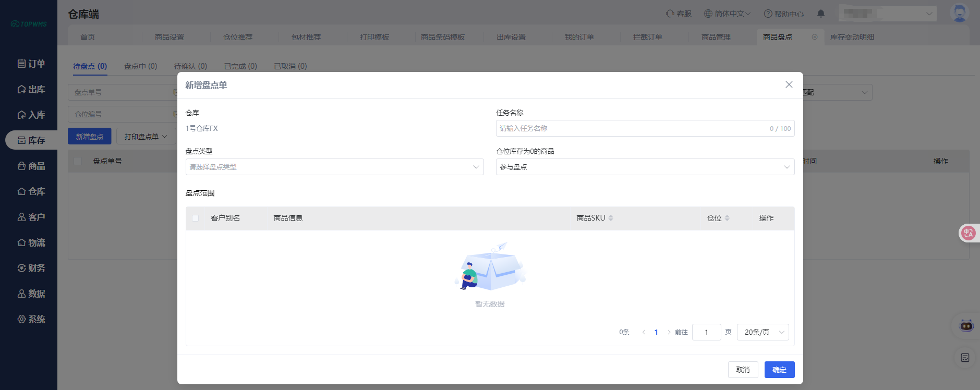The width and height of the screenshot is (980, 390).
Task: Open the 出库 sidebar section
Action: coord(31,89)
